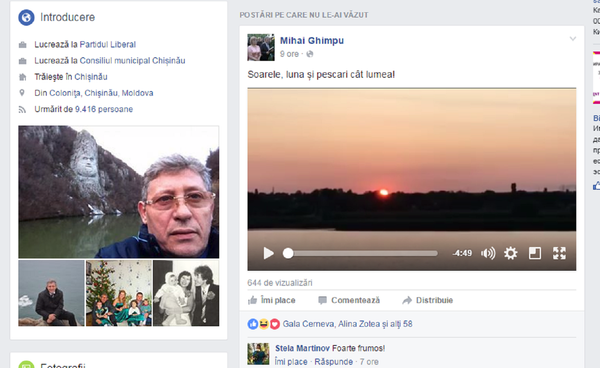Screen dimensions: 600x368
Task: Mute the video with the volume icon
Action: pos(488,253)
